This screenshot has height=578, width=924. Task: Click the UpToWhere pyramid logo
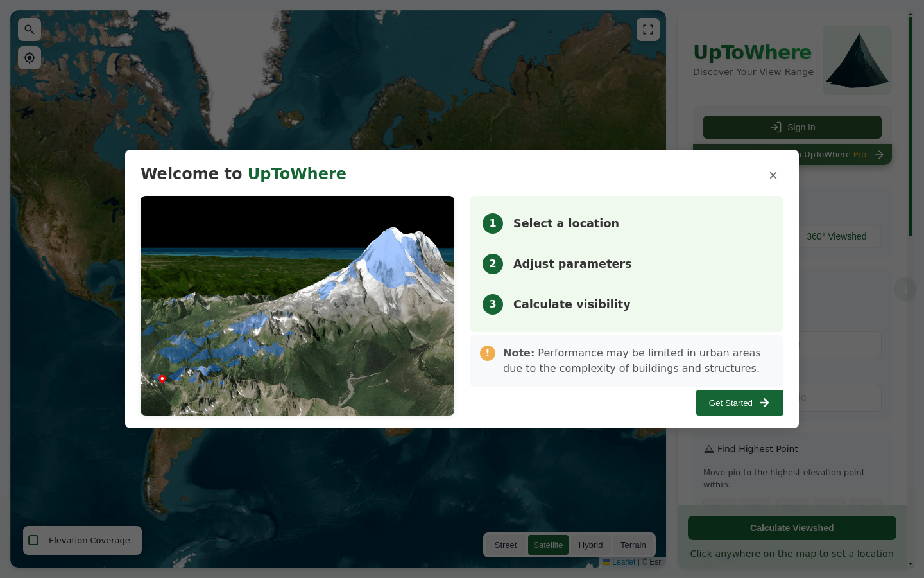tap(857, 60)
